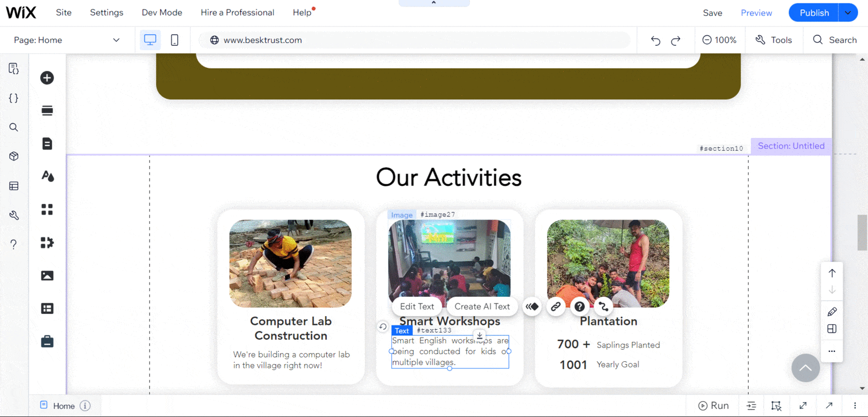The width and height of the screenshot is (868, 417).
Task: Open the Search button
Action: pos(835,40)
